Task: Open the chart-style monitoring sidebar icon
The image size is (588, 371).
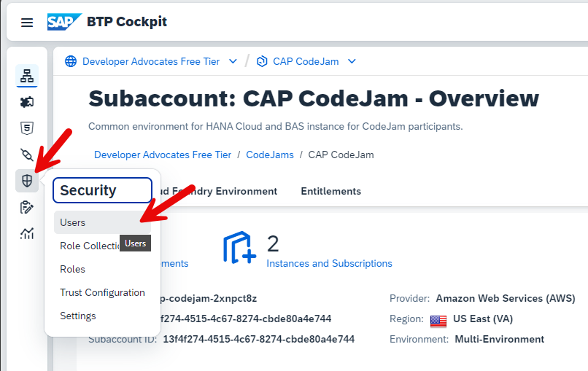Action: pos(27,233)
